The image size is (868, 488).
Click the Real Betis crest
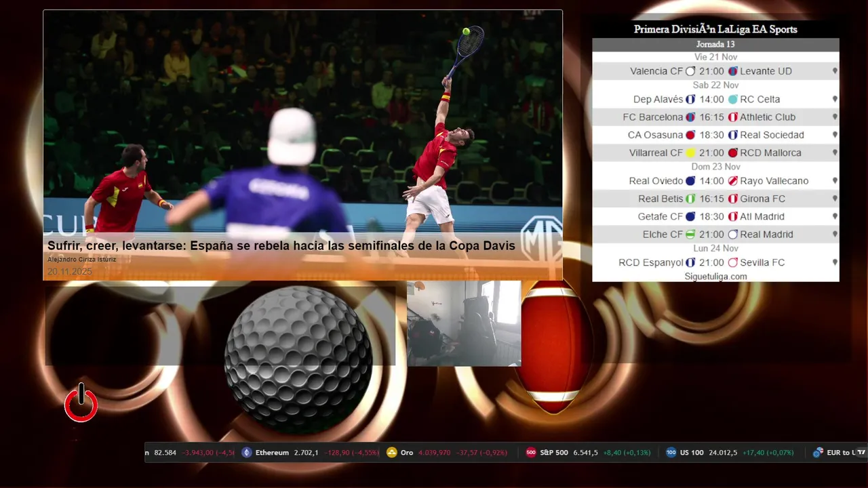[690, 199]
